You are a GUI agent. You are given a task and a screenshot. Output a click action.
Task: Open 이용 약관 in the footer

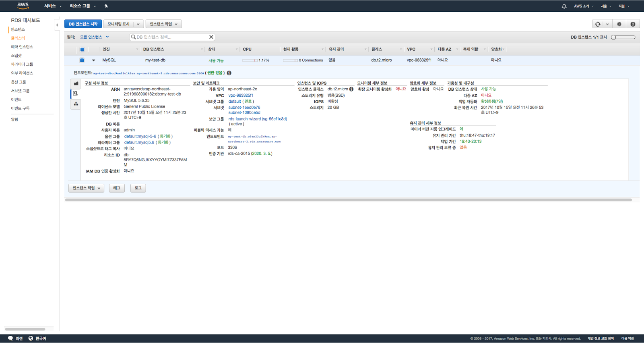pyautogui.click(x=627, y=339)
